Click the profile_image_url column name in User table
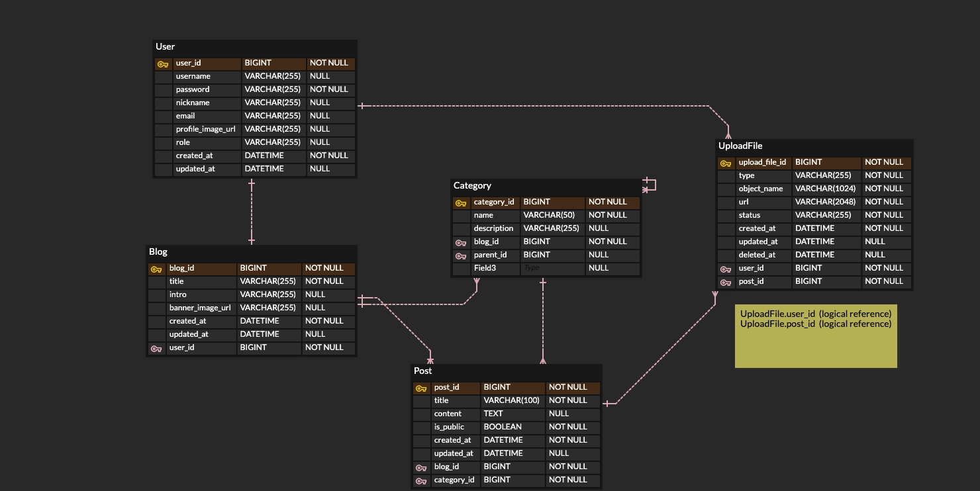The height and width of the screenshot is (491, 980). pos(205,129)
